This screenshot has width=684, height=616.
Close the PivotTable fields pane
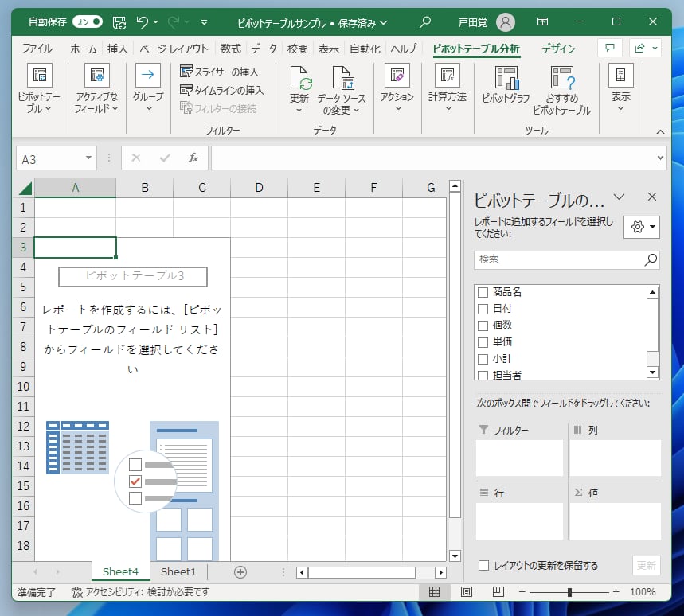(651, 197)
